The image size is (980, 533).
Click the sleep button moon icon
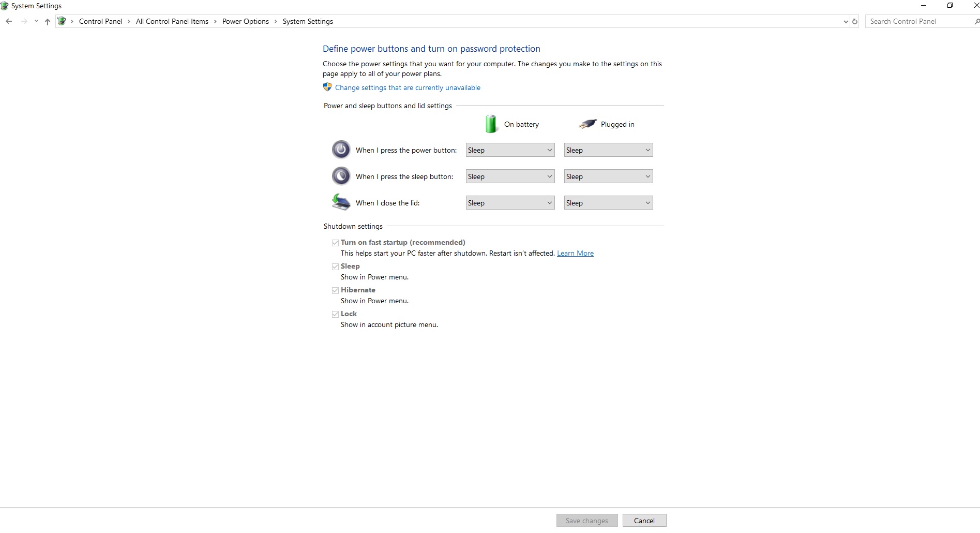341,176
